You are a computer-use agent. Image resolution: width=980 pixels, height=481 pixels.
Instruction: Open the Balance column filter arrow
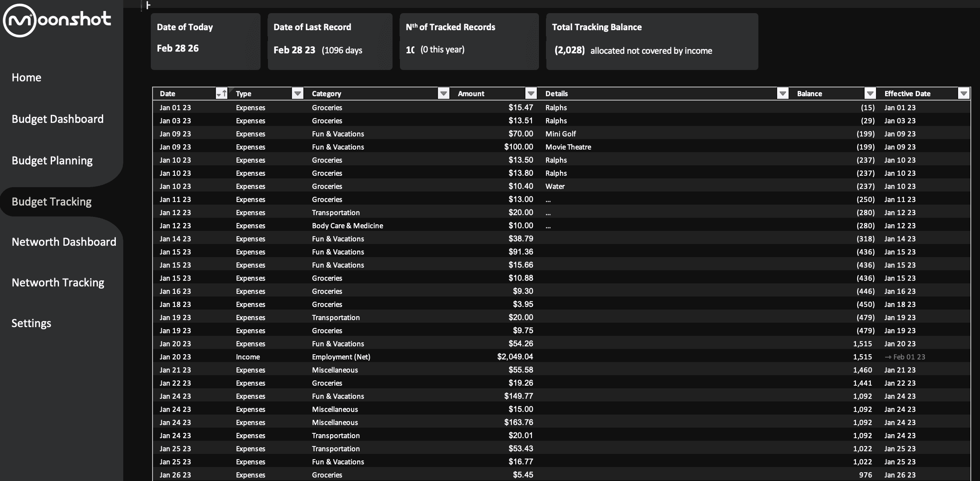point(870,94)
